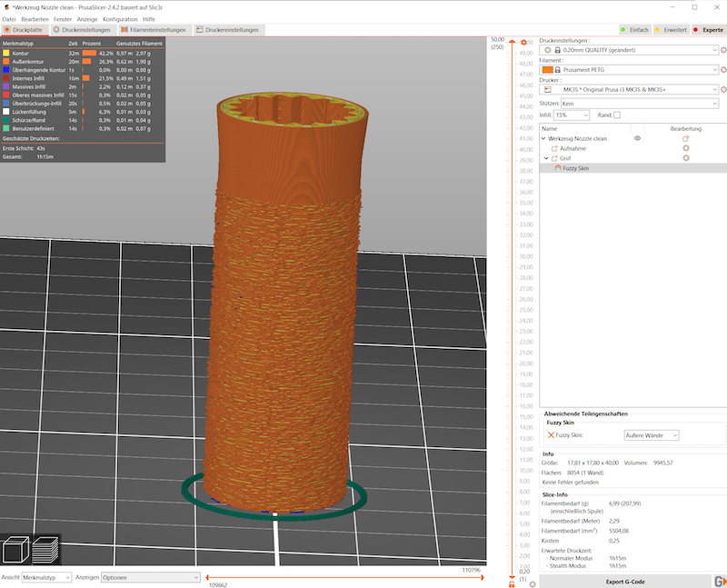
Task: Click the part icon beside Aufnahme
Action: 554,148
